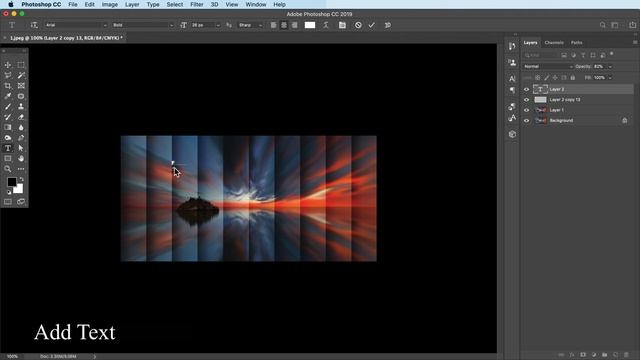Open the Type menu
Screen dimensions: 640x360
point(153,4)
